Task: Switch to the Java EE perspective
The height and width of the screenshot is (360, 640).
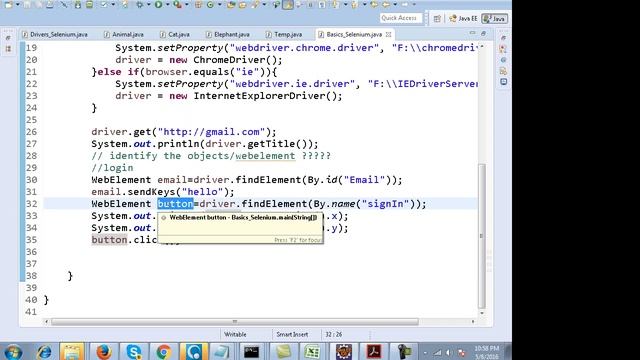Action: coord(463,18)
